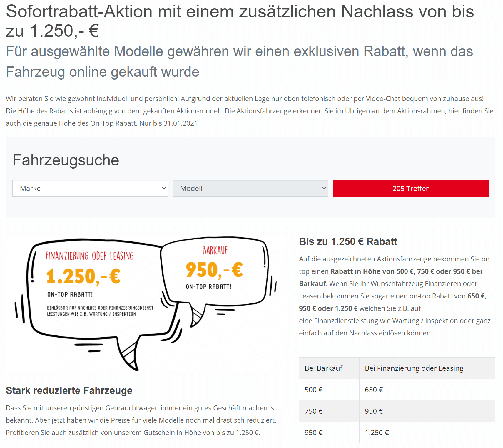Click the red 205 Treffer button
Screen dimensions: 503x448
coord(410,188)
